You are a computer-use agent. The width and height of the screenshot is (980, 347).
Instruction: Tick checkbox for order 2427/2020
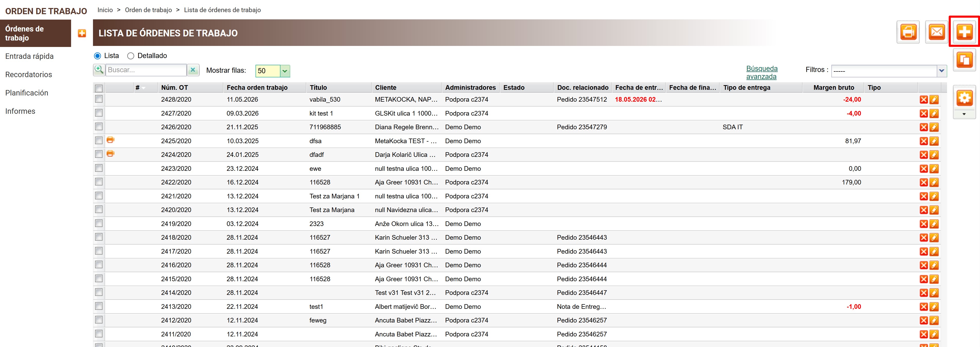pyautogui.click(x=99, y=113)
